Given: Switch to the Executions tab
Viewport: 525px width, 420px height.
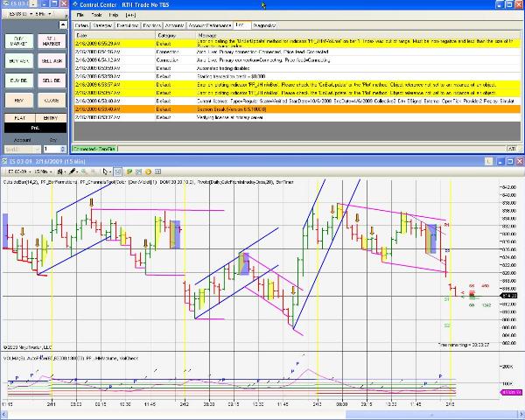Looking at the screenshot, I should [128, 25].
